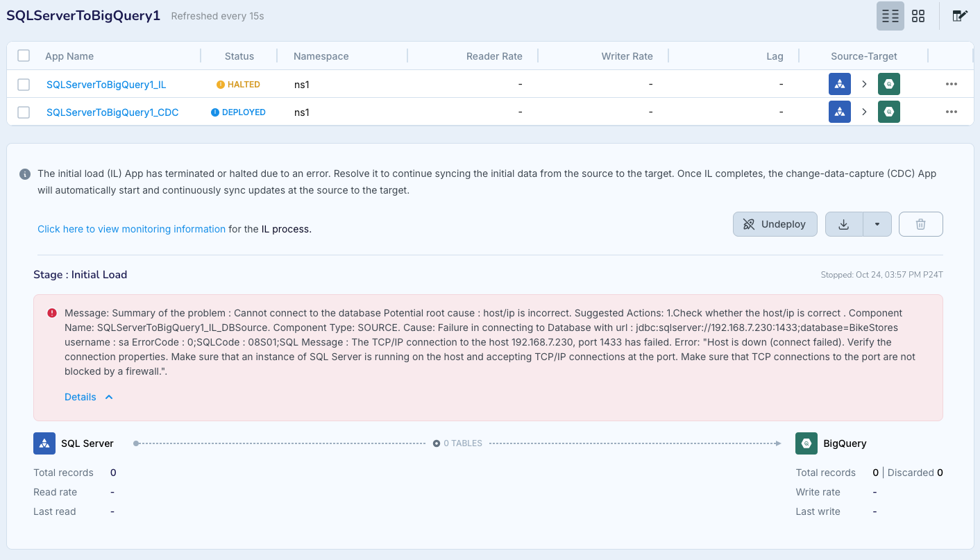
Task: Switch to list view layout icon
Action: pyautogui.click(x=890, y=16)
